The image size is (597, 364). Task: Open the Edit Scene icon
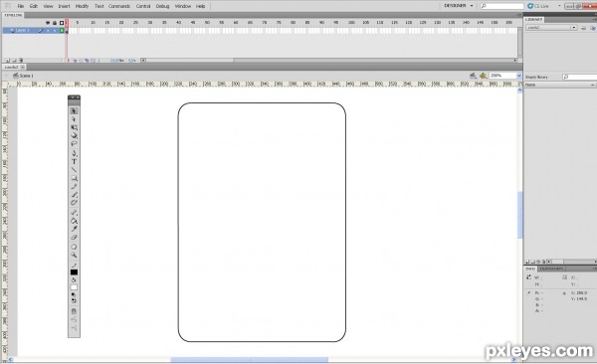coord(473,76)
